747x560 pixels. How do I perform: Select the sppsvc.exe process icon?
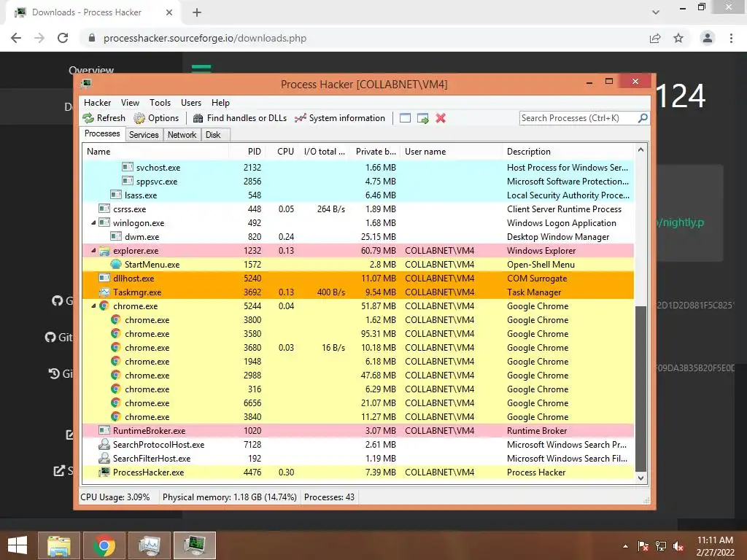pyautogui.click(x=127, y=181)
